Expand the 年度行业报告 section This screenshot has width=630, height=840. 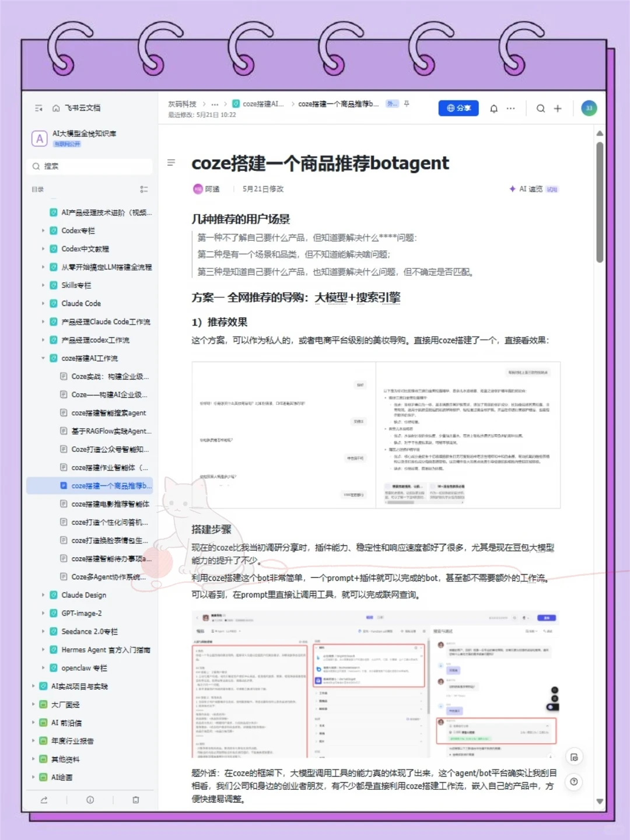click(x=33, y=741)
